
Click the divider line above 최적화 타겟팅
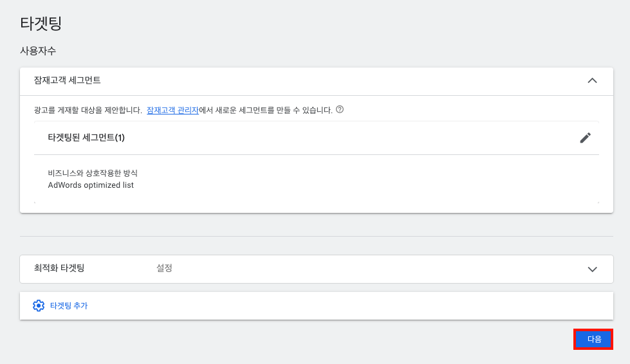(x=317, y=236)
